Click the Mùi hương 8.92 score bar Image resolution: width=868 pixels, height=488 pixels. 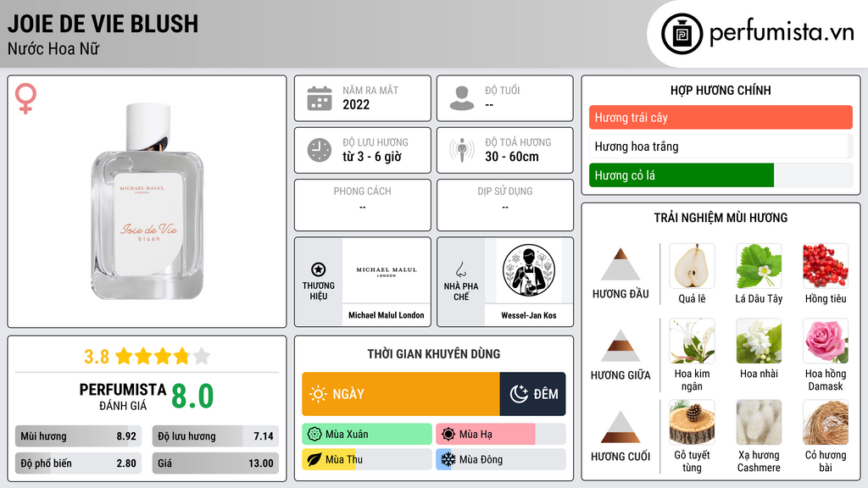coord(78,436)
